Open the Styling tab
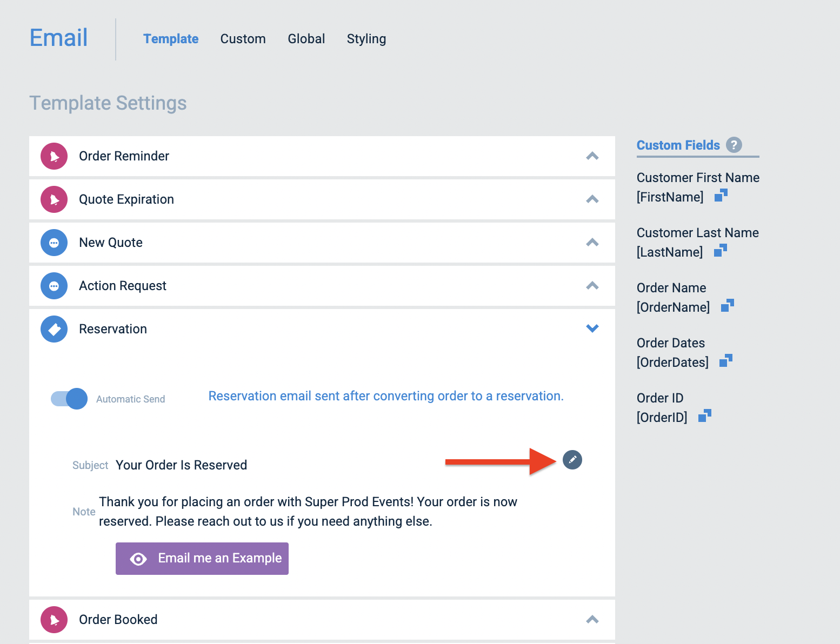 (x=366, y=38)
